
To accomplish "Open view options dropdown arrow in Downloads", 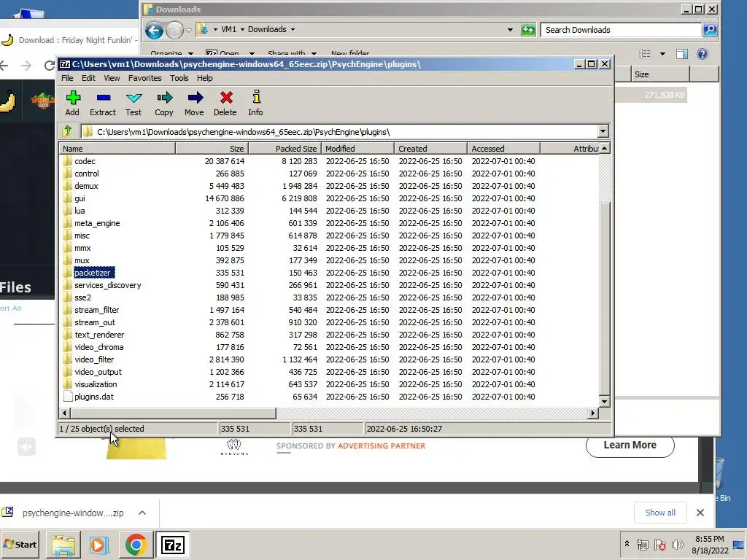I will (662, 54).
